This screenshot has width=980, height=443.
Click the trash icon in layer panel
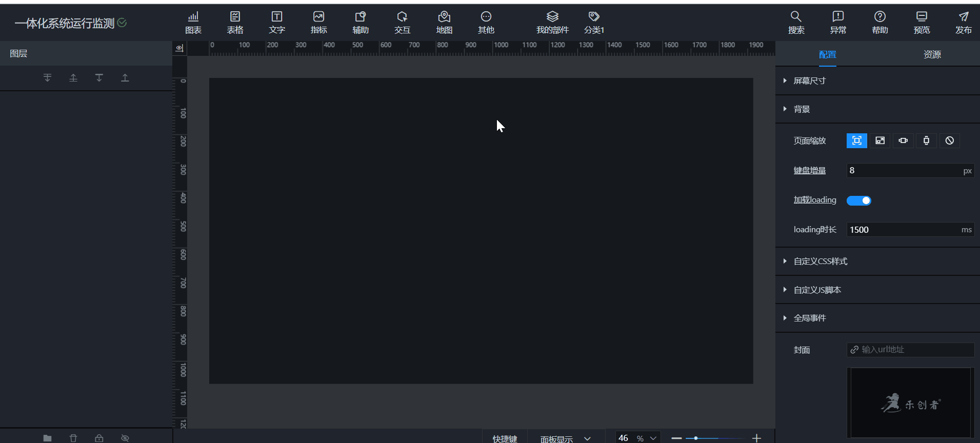point(73,438)
